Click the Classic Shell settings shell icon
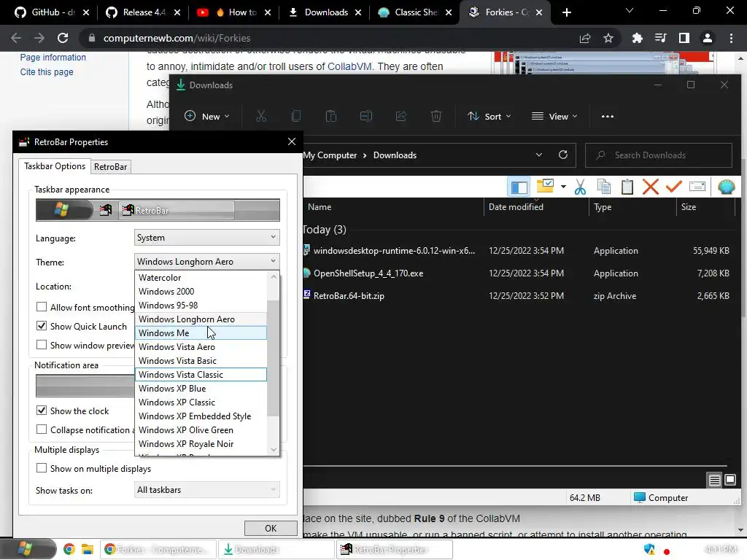The width and height of the screenshot is (747, 560). click(x=726, y=187)
